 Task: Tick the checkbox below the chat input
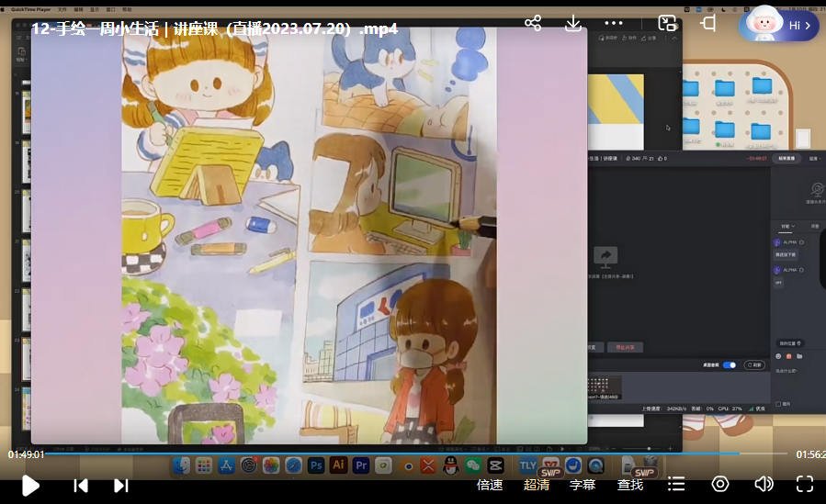click(x=779, y=404)
